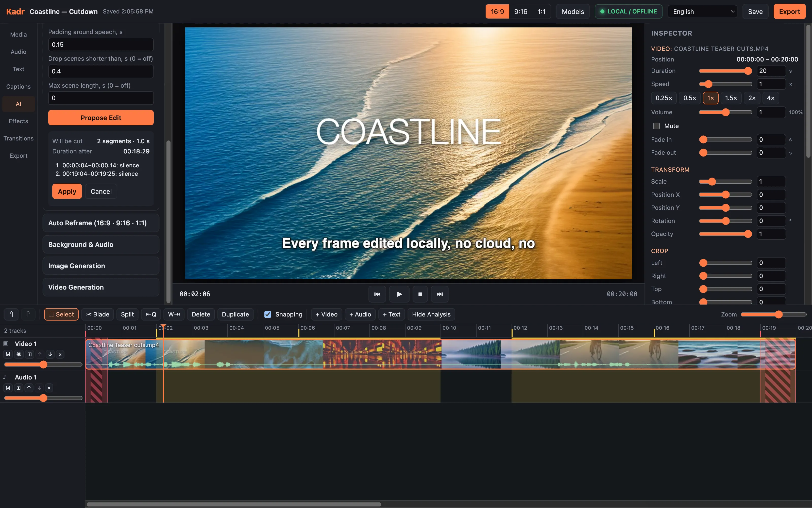
Task: Remove the Video 1 track
Action: tap(60, 354)
